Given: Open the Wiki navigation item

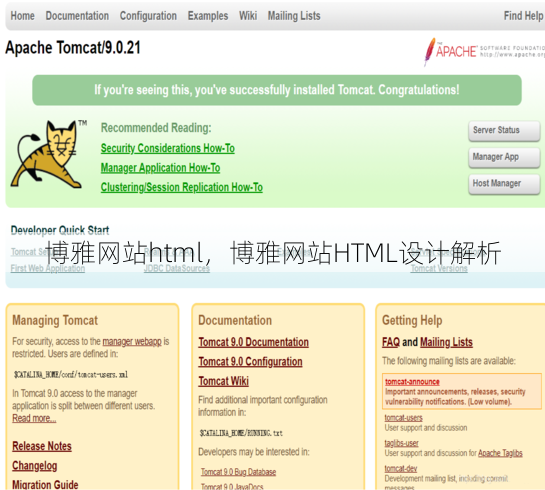Looking at the screenshot, I should click(x=248, y=16).
